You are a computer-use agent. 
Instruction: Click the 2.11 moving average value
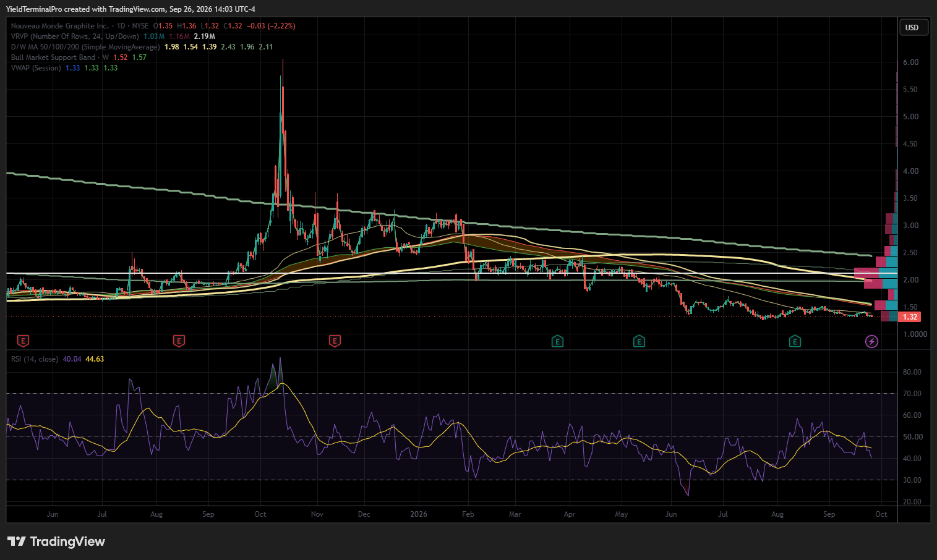tap(266, 47)
